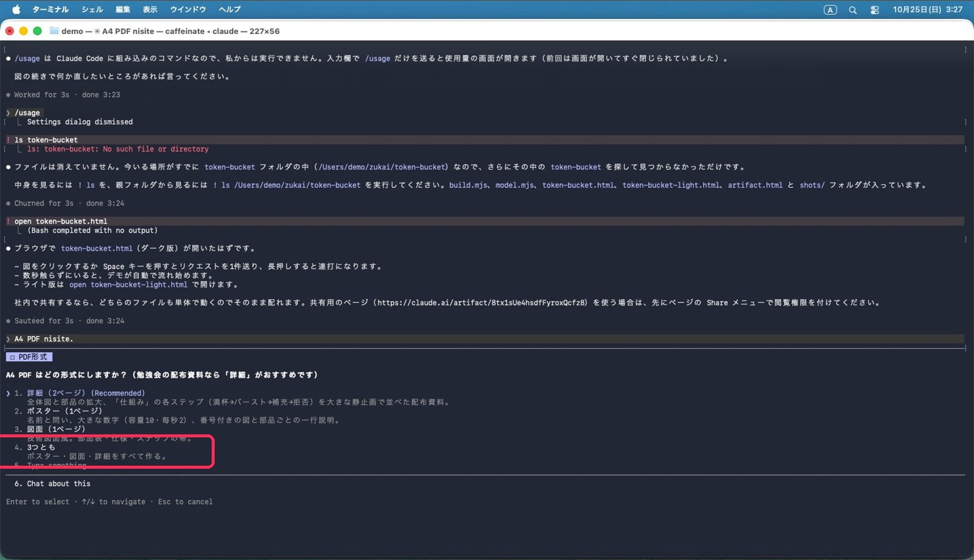Click token-bucket-light.html in the file list line
974x560 pixels.
tap(671, 185)
